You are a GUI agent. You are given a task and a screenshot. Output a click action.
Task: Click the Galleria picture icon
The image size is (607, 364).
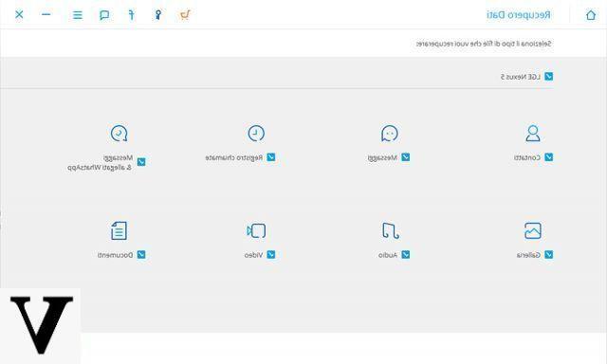(533, 230)
